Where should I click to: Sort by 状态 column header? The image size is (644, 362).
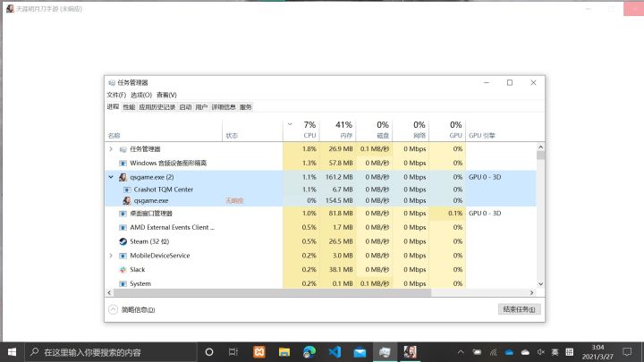252,130
